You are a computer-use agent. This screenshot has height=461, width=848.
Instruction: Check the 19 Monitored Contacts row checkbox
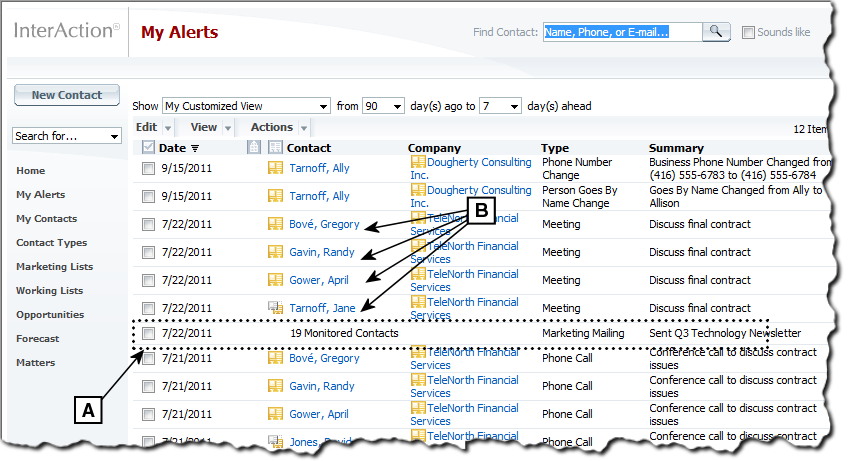tap(148, 333)
